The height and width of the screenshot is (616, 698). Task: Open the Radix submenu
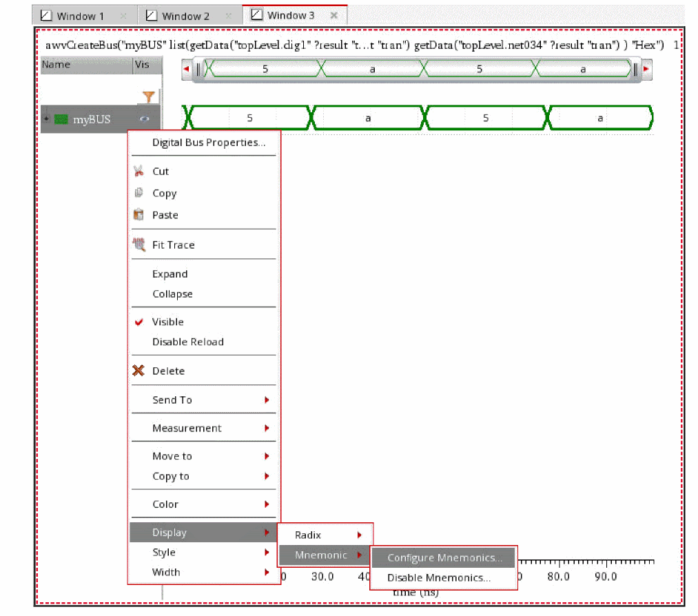coord(325,535)
